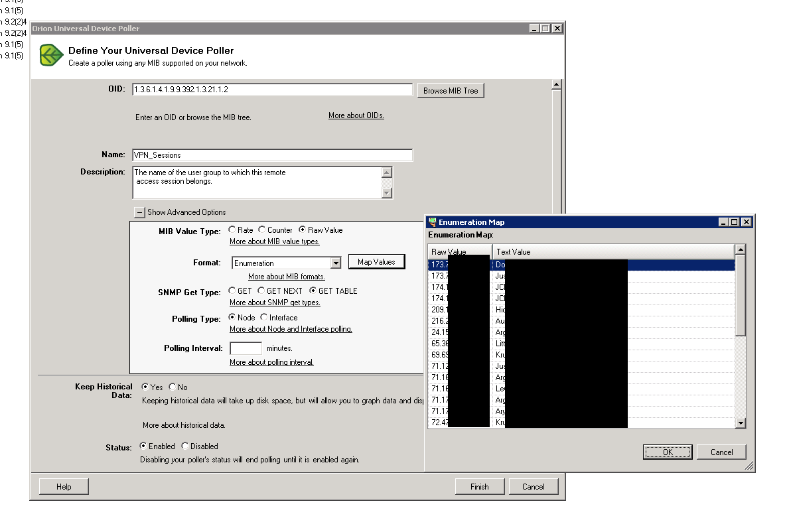The height and width of the screenshot is (532, 789).
Task: Select the 209.1 raw value row
Action: coord(581,310)
